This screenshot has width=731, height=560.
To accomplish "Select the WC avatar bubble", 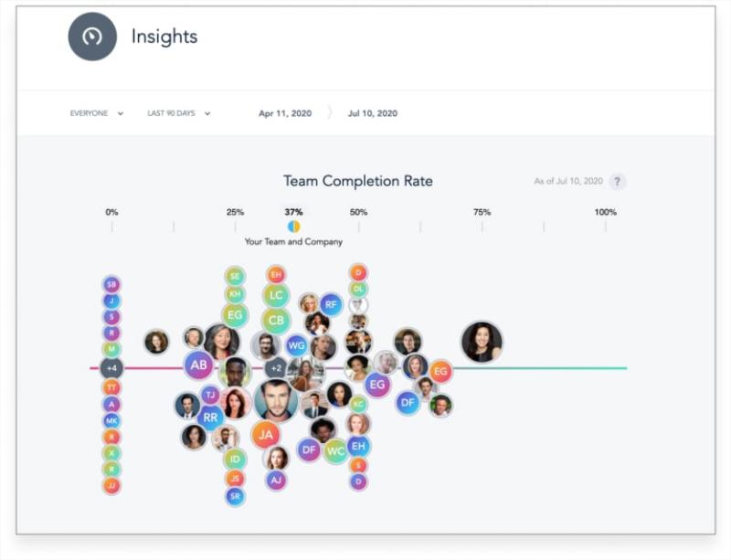I will click(x=335, y=450).
